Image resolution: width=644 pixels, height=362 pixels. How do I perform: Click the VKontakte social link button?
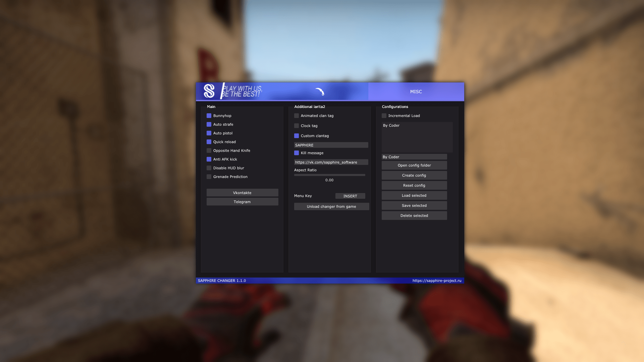[x=242, y=192]
